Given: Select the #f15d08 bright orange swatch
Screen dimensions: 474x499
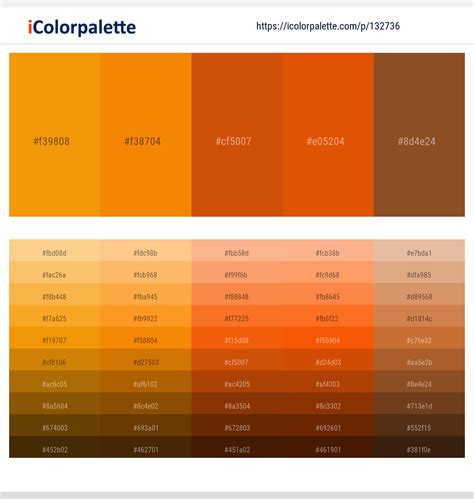Looking at the screenshot, I should 237,338.
